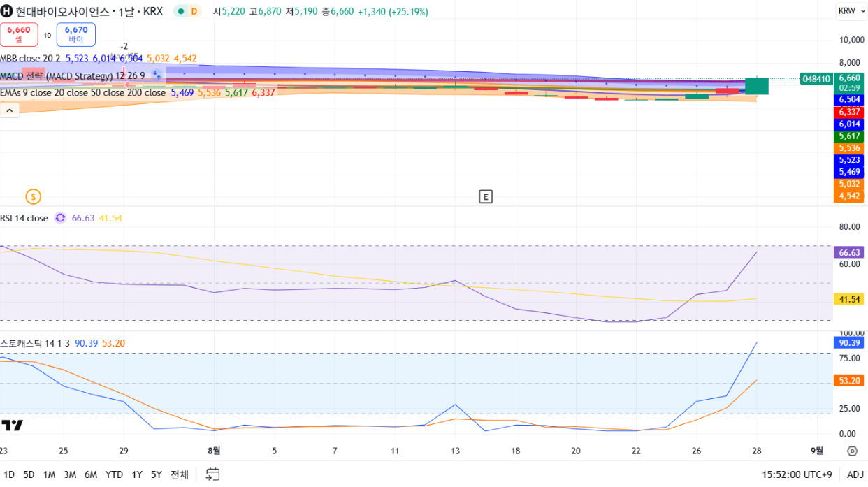Select the 6M time range
868x487 pixels.
(91, 474)
